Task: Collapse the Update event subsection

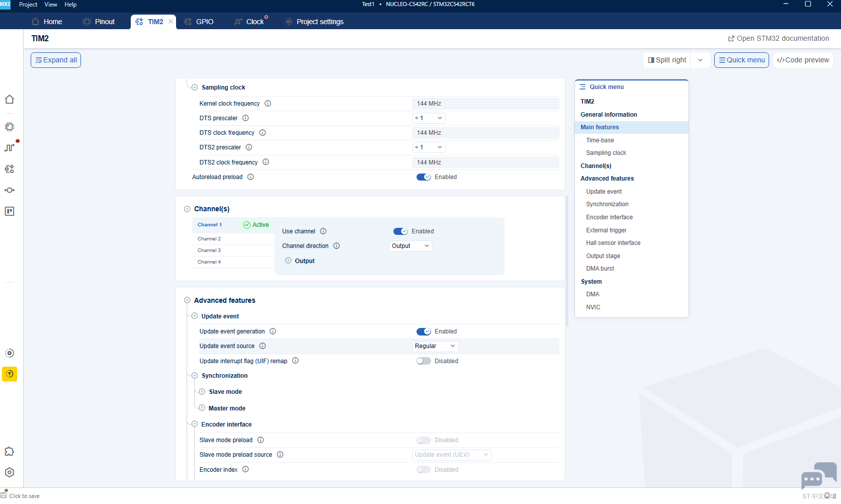Action: 195,316
